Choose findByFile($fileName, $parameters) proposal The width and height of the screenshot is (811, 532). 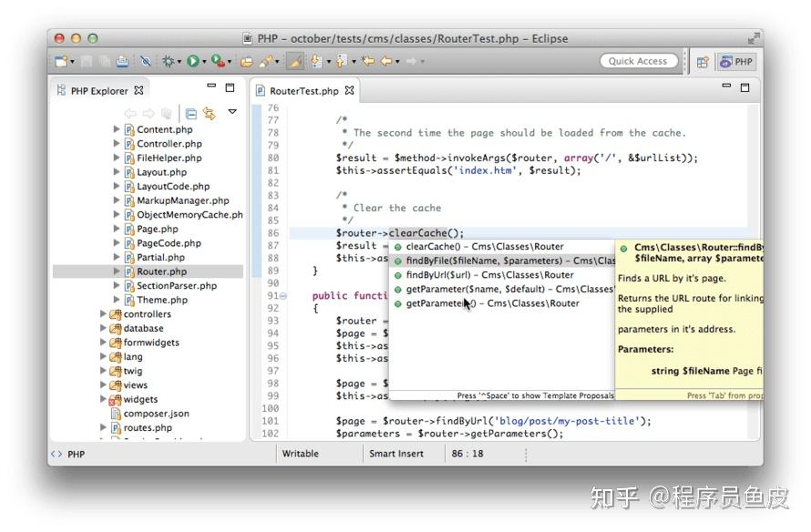(x=504, y=261)
